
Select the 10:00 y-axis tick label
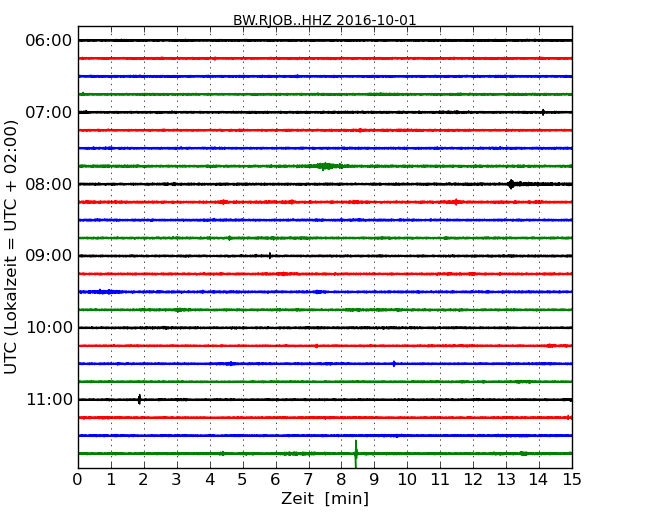(x=49, y=328)
